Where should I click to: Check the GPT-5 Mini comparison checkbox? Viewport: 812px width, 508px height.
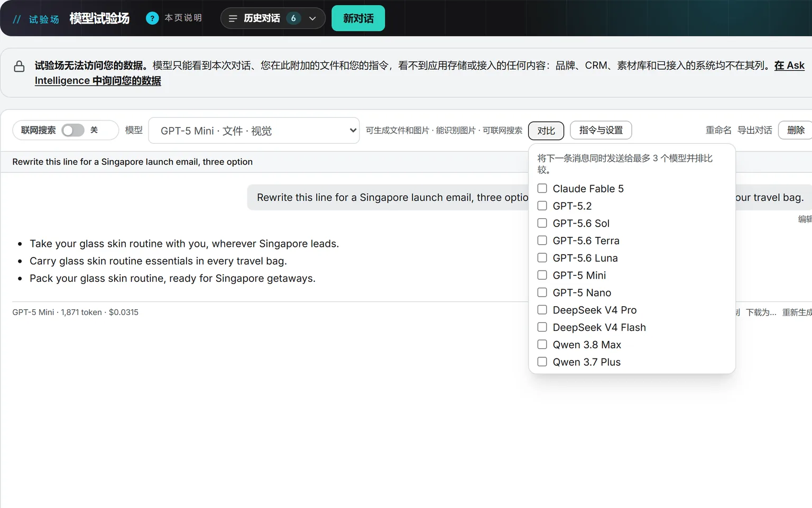[x=542, y=275]
